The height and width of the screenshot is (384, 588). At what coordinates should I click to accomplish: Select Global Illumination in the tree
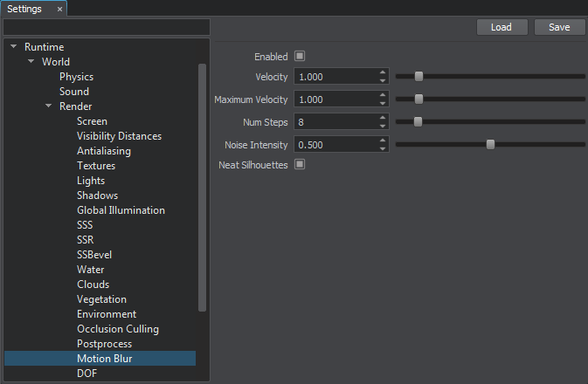pyautogui.click(x=121, y=210)
